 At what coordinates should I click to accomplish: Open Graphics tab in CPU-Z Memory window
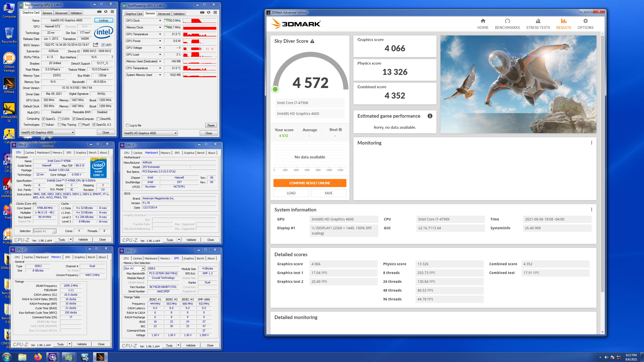coord(79,257)
